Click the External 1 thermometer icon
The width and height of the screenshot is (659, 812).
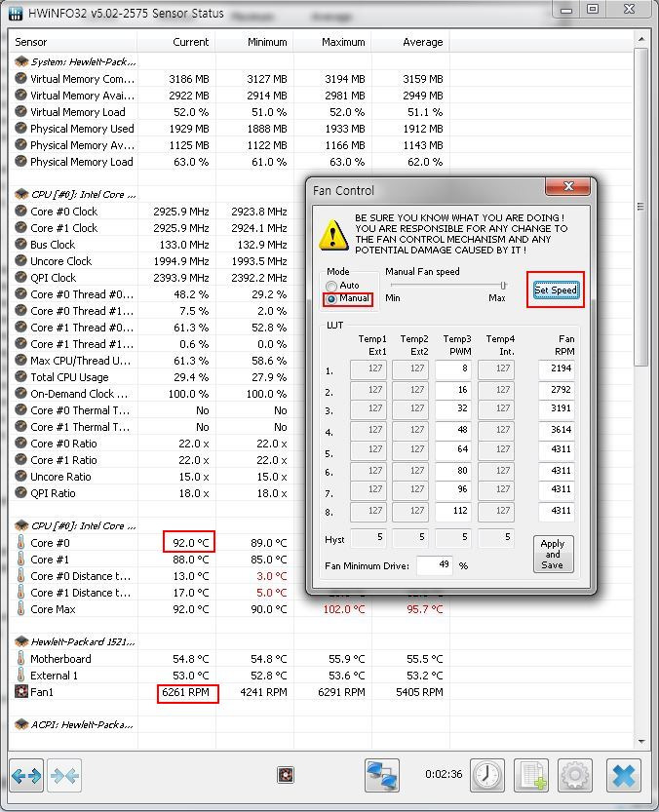21,675
